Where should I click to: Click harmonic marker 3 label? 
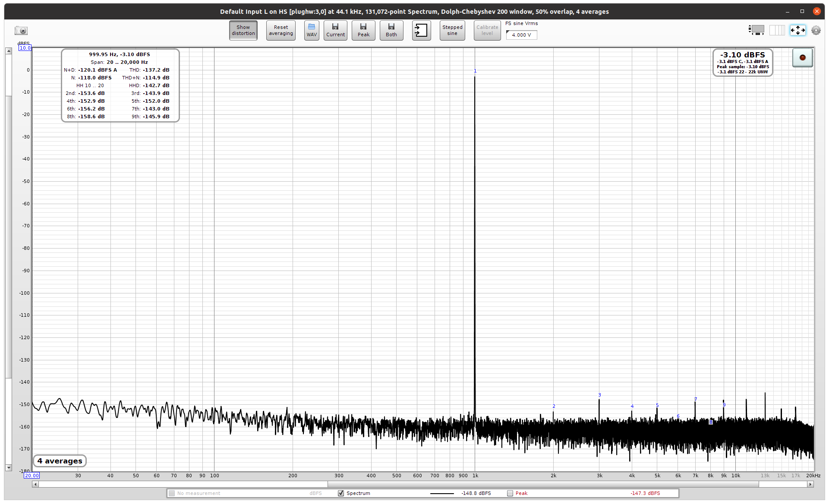point(599,395)
